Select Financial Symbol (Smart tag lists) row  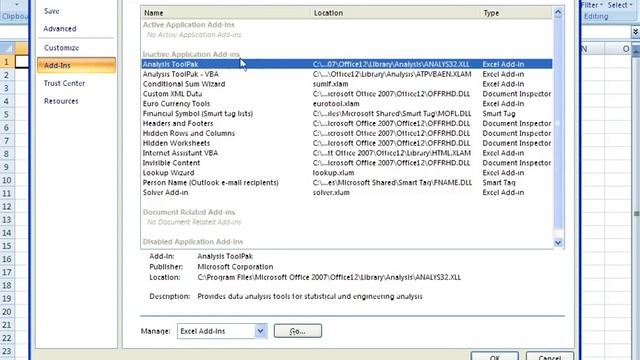tap(347, 113)
